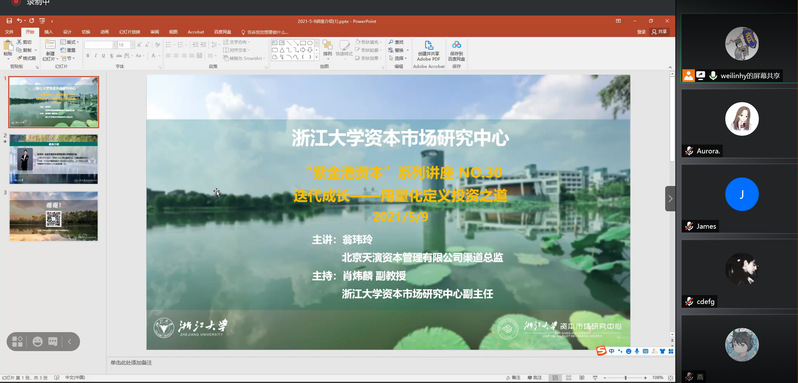The width and height of the screenshot is (798, 383).
Task: Click the Undo arrow in the title bar
Action: pyautogui.click(x=19, y=21)
